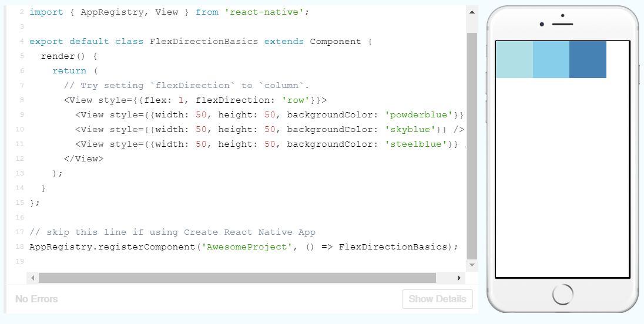Screen dimensions: 644x324
Task: Click the No Errors status text
Action: pyautogui.click(x=36, y=299)
